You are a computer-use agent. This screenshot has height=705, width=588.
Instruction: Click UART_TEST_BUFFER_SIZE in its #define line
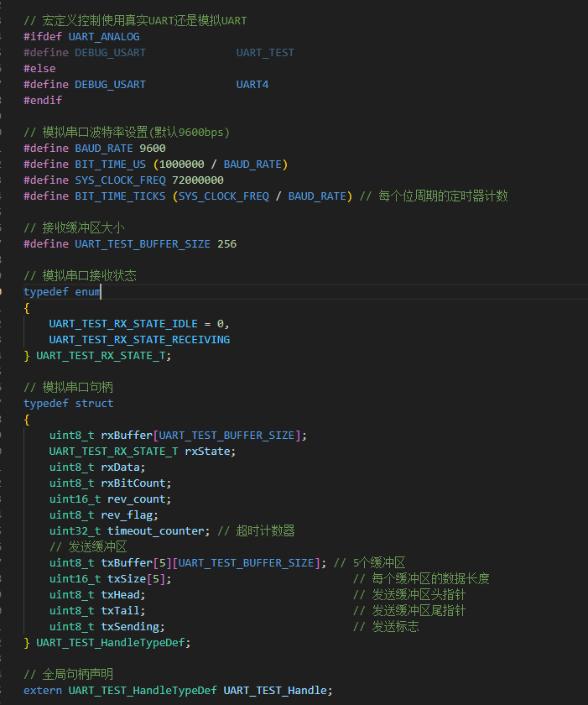tap(143, 244)
